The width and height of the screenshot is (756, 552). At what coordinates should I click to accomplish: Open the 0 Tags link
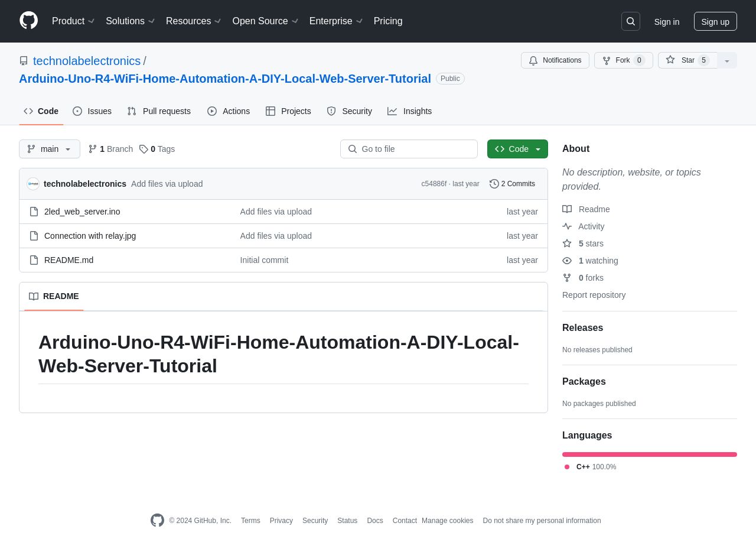[x=157, y=149]
